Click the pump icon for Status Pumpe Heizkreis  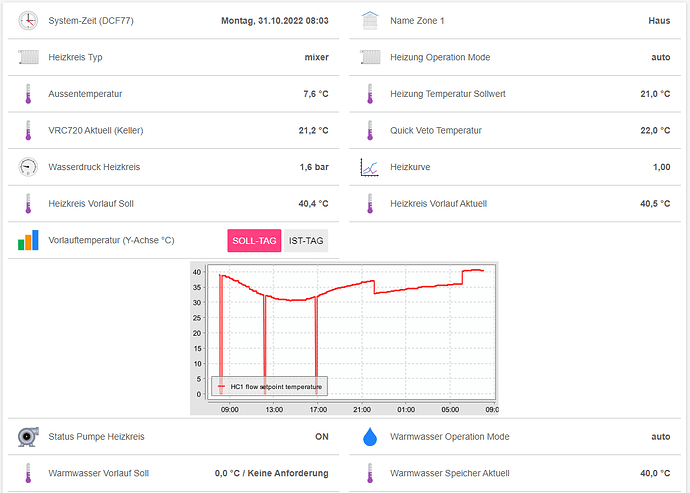pos(27,437)
